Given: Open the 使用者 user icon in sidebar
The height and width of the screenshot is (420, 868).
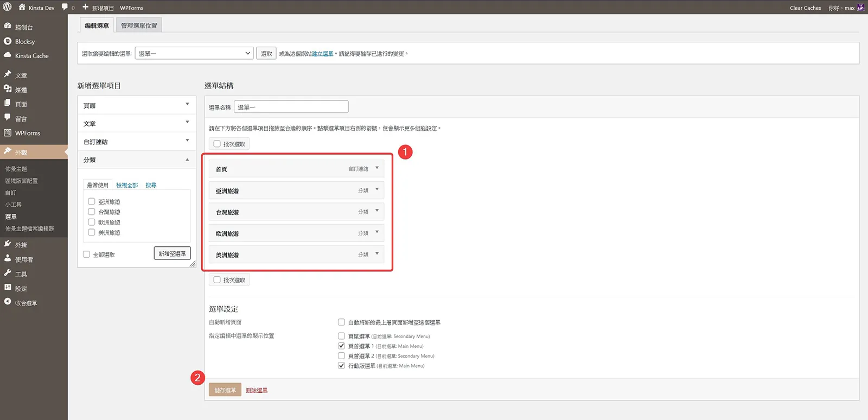Looking at the screenshot, I should [8, 258].
